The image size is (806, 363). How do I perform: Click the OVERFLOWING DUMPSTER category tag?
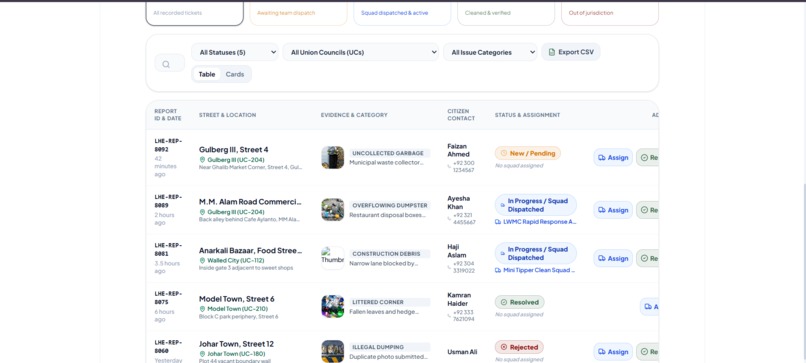(x=390, y=205)
